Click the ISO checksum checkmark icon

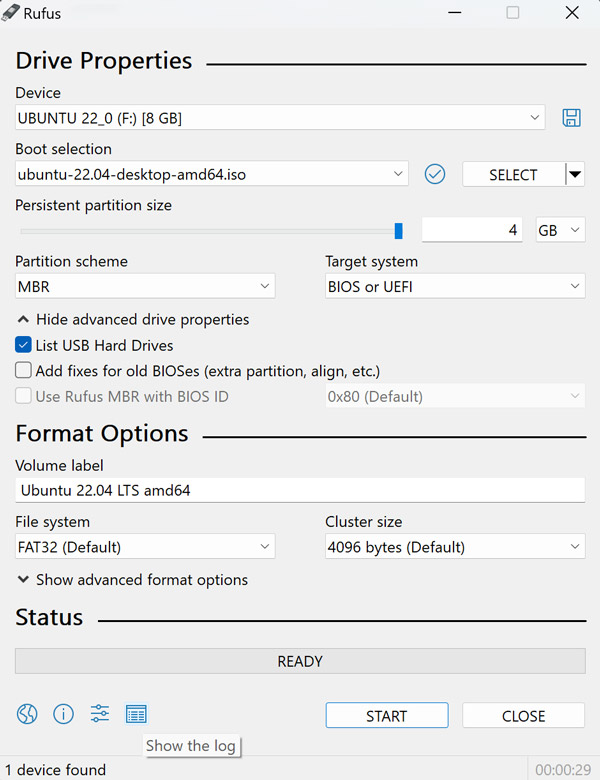click(435, 174)
